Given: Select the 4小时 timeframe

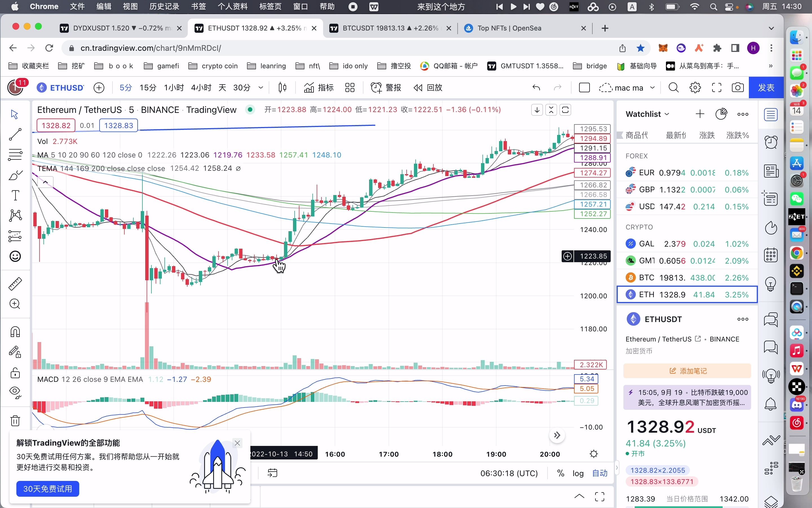Looking at the screenshot, I should tap(201, 88).
